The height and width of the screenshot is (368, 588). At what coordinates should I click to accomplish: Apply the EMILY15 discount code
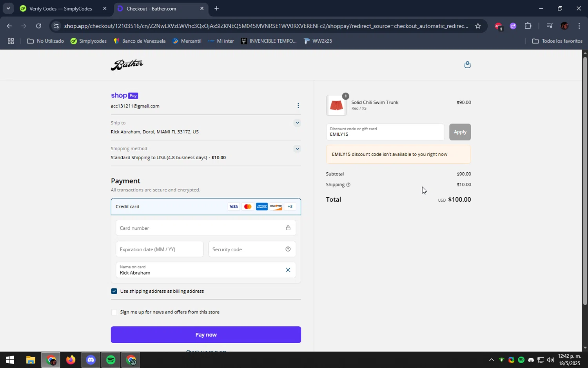(x=460, y=132)
